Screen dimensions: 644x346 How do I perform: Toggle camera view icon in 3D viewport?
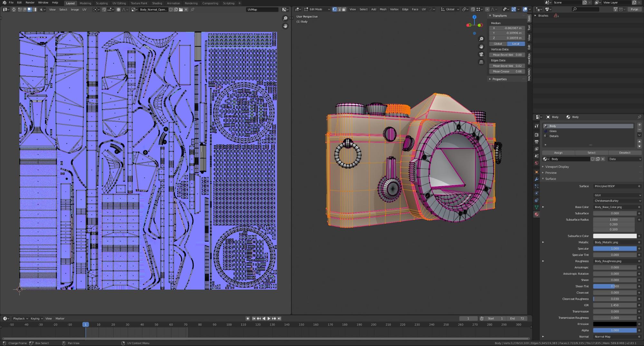[481, 54]
